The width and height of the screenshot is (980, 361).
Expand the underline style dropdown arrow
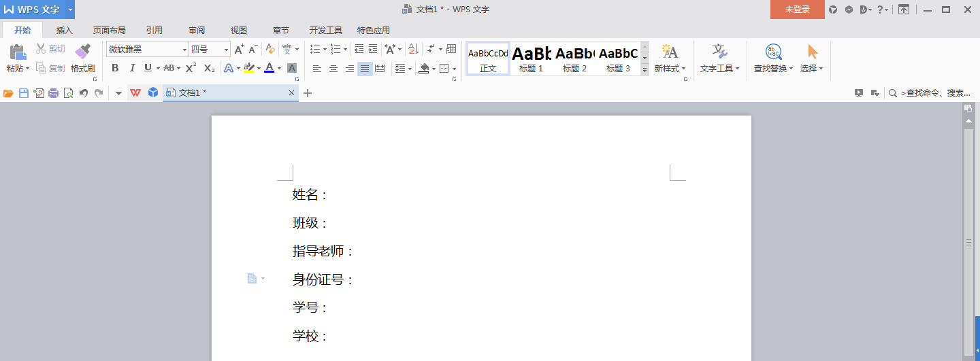[x=158, y=68]
